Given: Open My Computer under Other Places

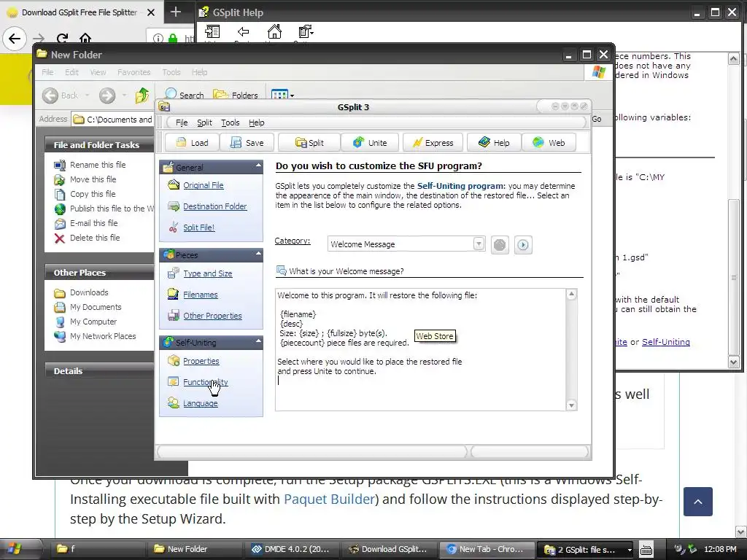Looking at the screenshot, I should click(x=93, y=322).
